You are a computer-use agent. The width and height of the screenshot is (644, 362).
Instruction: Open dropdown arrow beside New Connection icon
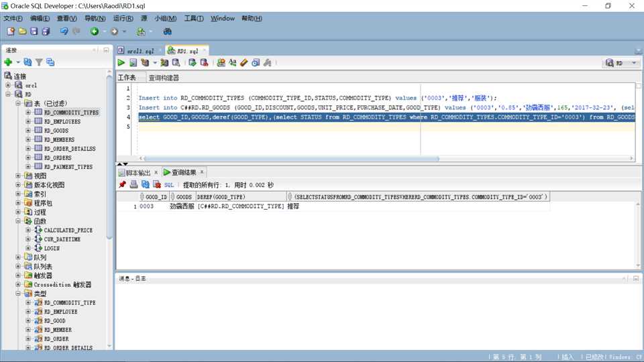pyautogui.click(x=18, y=62)
